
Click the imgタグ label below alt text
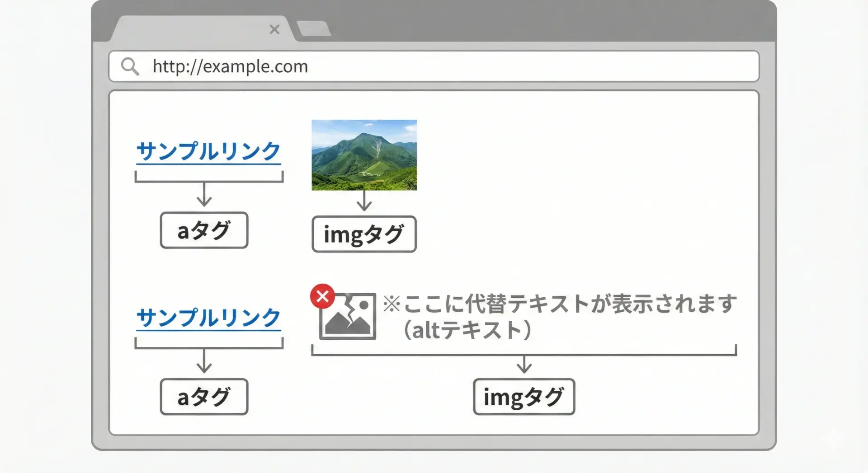(524, 397)
